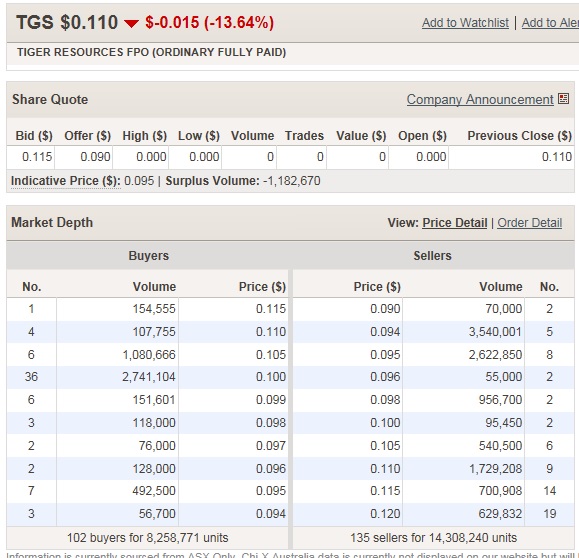Screen dimensions: 579x558
Task: Select seller volume 629,832
Action: [x=500, y=513]
